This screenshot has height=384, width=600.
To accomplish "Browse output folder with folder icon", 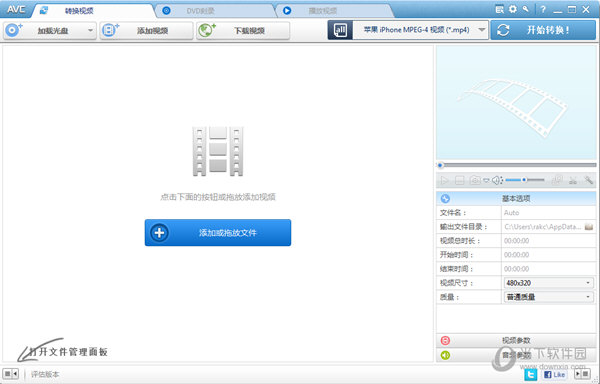I will point(589,227).
